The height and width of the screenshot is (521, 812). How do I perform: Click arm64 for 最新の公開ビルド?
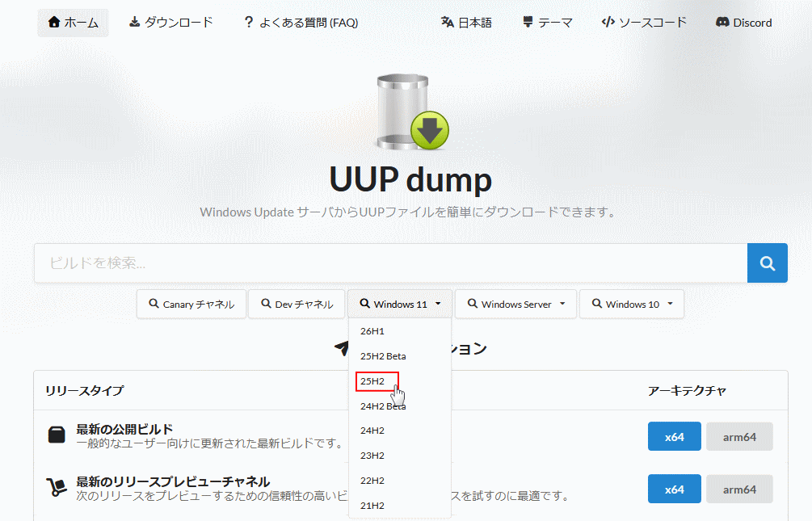click(x=739, y=436)
